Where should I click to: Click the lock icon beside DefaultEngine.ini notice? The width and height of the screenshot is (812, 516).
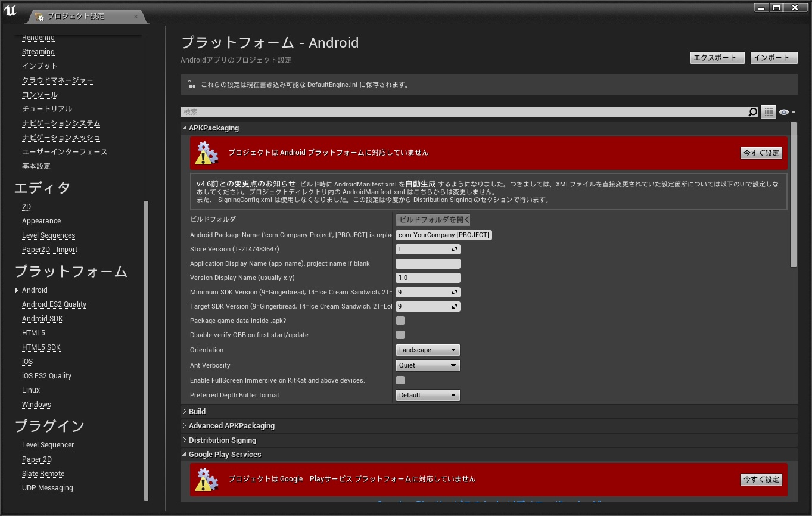click(191, 85)
